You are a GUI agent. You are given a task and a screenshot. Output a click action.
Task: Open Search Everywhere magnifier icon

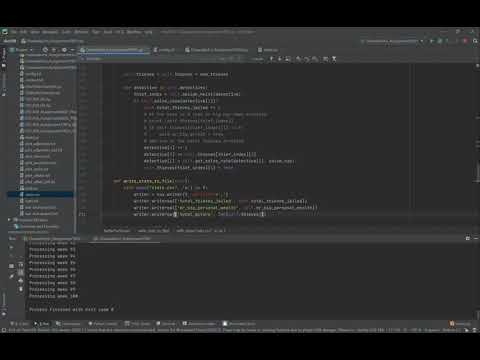475,41
